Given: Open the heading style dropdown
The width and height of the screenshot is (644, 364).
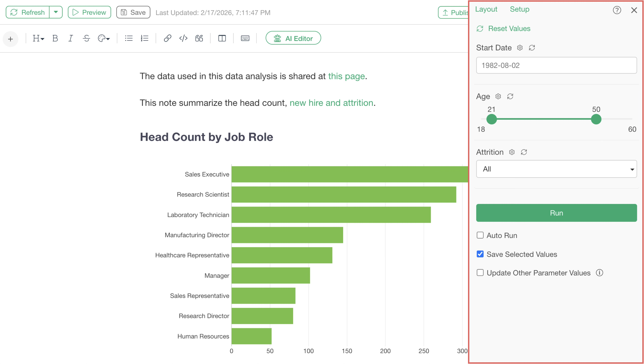Looking at the screenshot, I should point(38,38).
